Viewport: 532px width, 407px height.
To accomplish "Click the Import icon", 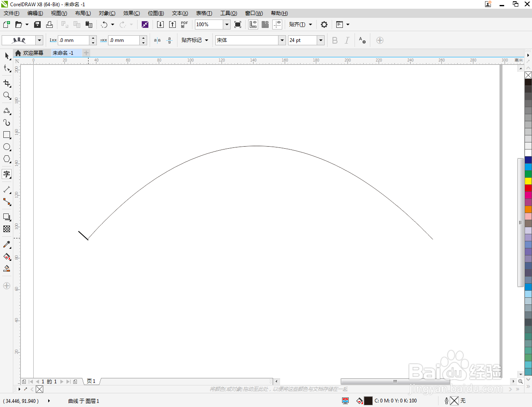I will coord(160,25).
